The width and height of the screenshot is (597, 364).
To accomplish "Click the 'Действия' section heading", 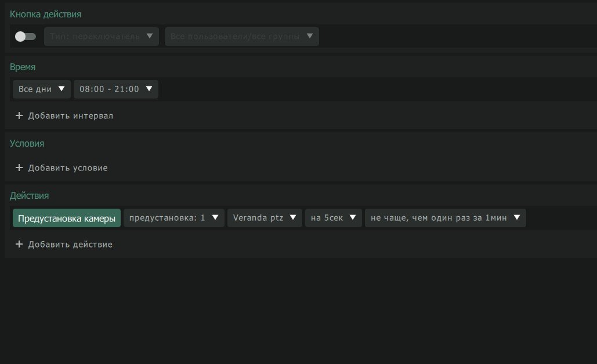I will click(x=30, y=195).
